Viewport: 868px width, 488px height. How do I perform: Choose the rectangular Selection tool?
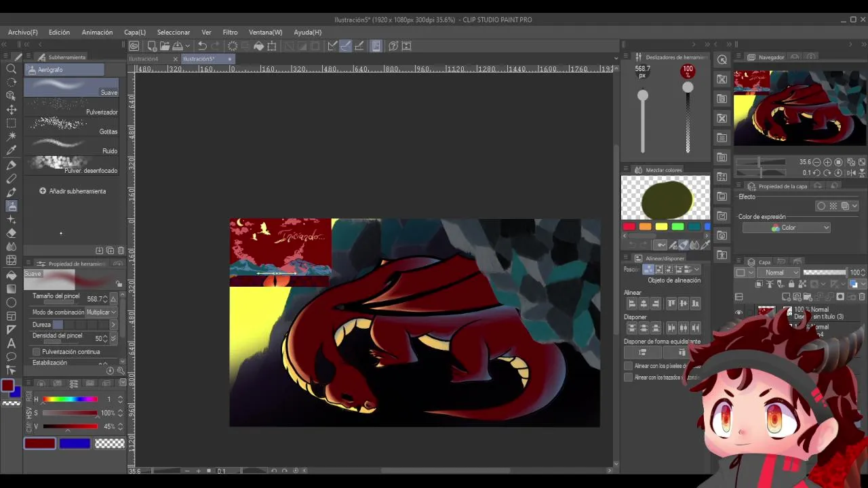click(x=12, y=123)
